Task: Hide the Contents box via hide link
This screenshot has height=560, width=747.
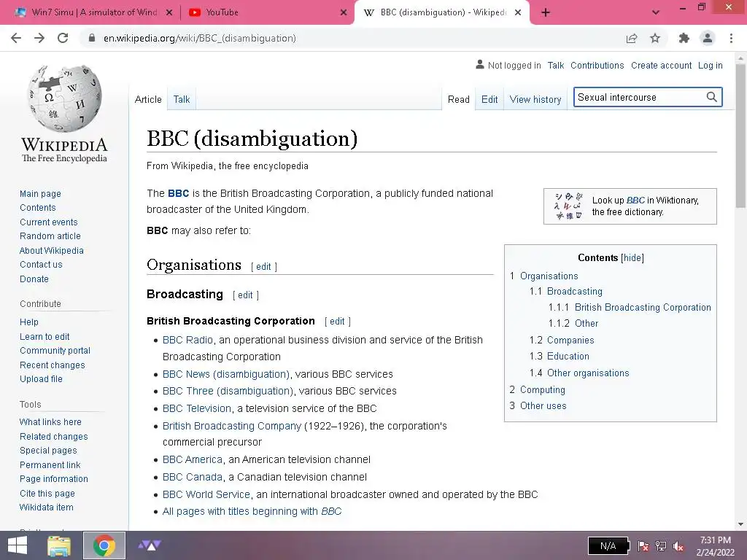Action: pos(632,257)
